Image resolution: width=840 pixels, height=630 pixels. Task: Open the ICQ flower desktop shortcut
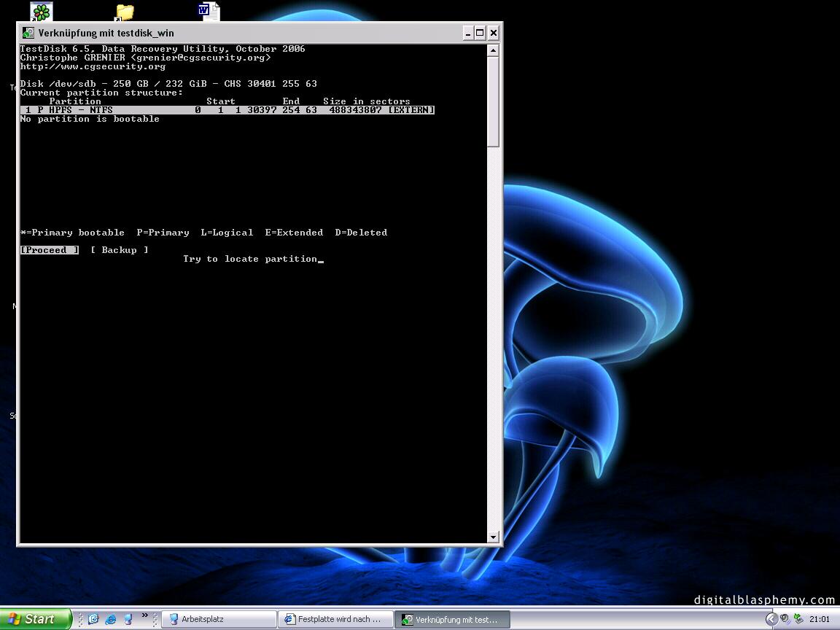[41, 12]
